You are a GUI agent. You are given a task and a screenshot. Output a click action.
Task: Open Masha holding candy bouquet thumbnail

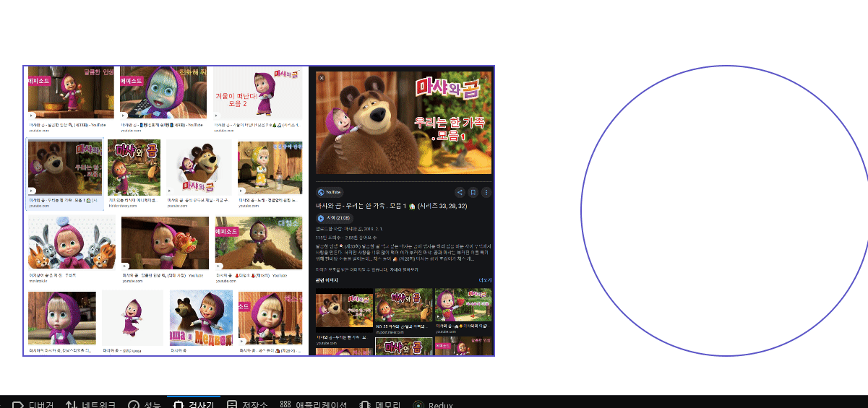coord(165,243)
